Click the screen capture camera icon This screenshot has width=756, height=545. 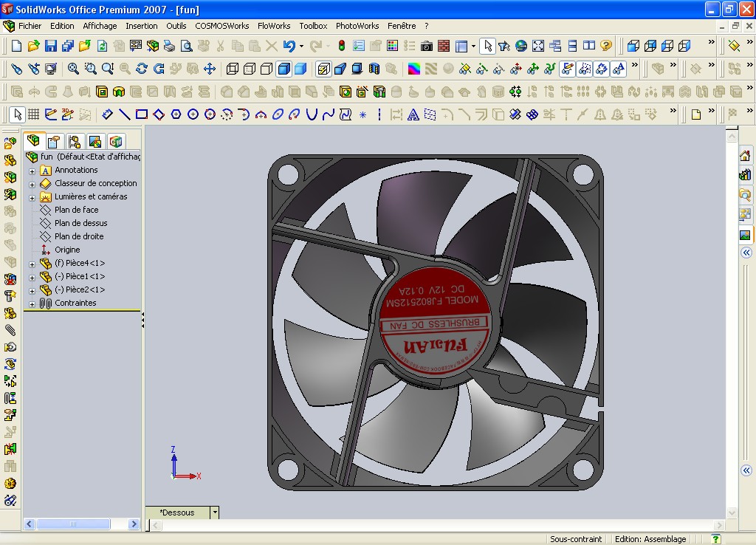point(426,46)
